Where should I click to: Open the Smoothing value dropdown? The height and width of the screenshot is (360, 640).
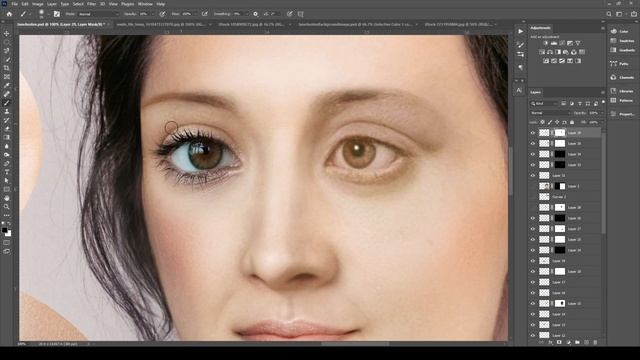pyautogui.click(x=247, y=14)
